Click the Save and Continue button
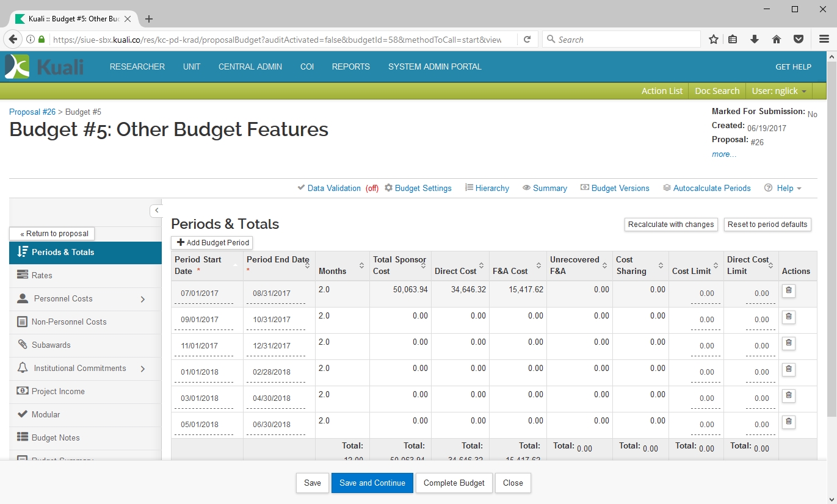The height and width of the screenshot is (504, 837). click(372, 483)
